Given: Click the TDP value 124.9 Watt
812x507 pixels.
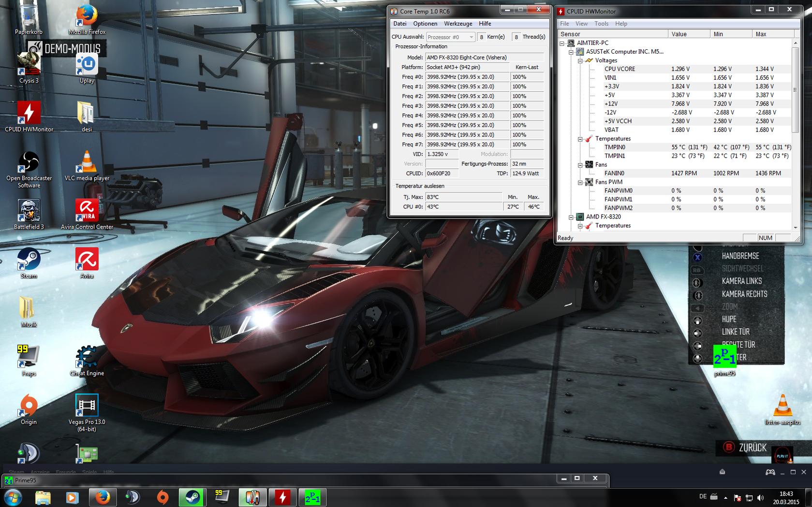Looking at the screenshot, I should [527, 174].
